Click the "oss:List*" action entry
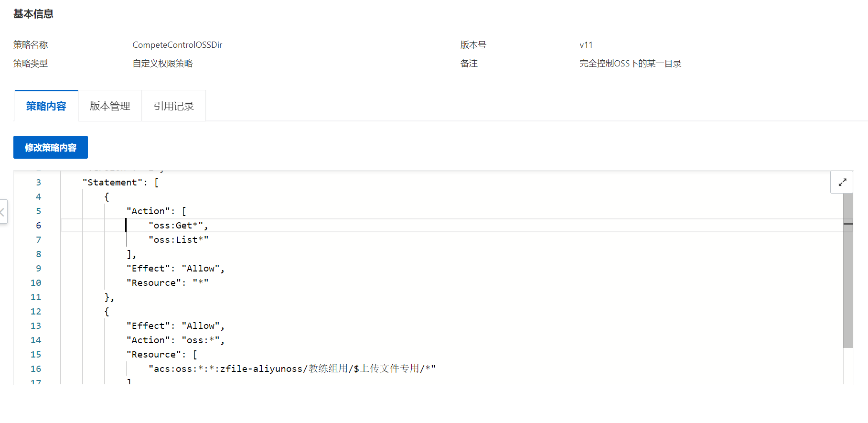This screenshot has width=868, height=423. tap(178, 240)
